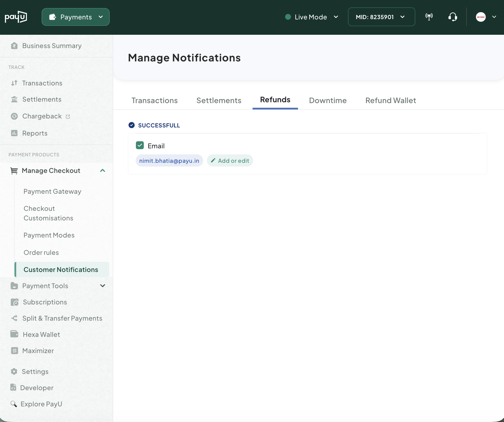Click the Add or edit email button

[x=230, y=160]
